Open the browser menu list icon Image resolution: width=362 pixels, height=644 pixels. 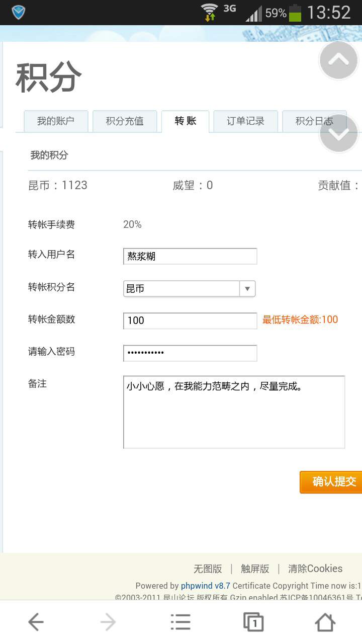coord(180,622)
